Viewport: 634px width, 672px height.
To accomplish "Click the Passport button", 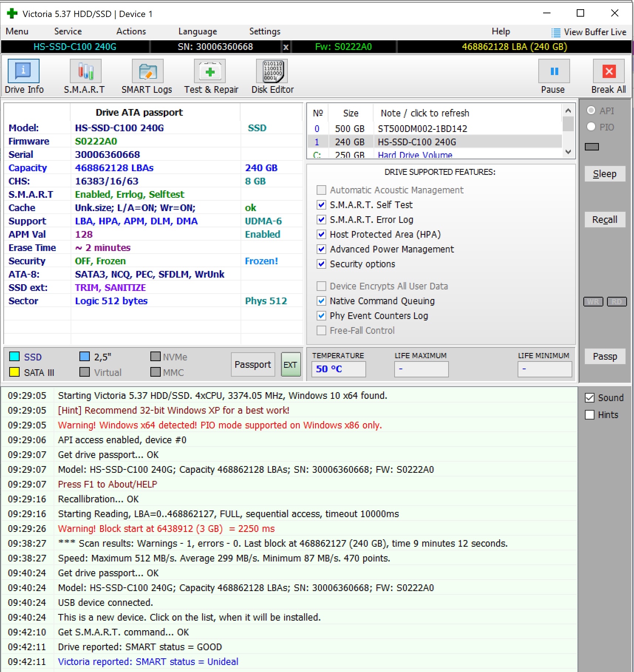I will click(x=253, y=364).
